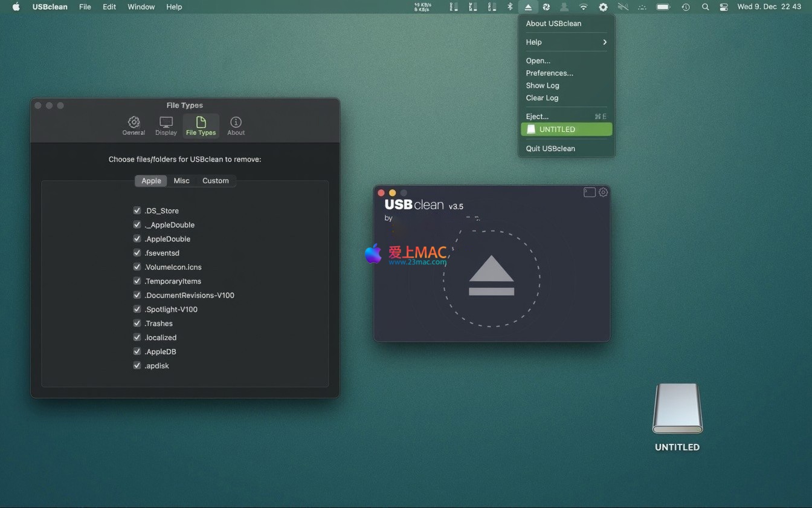812x508 pixels.
Task: Click the large eject icon in USBclean window
Action: (491, 276)
